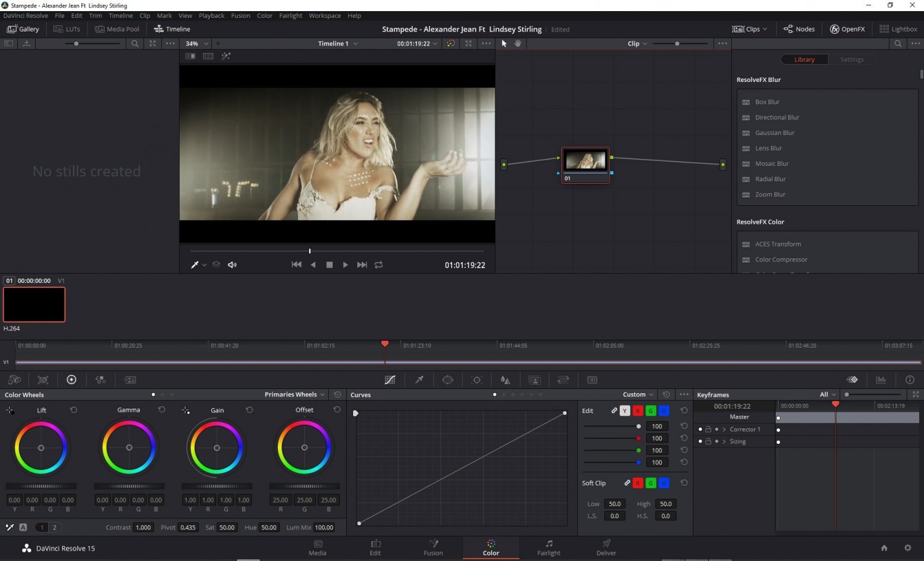
Task: Open the Fusion menu
Action: 240,15
